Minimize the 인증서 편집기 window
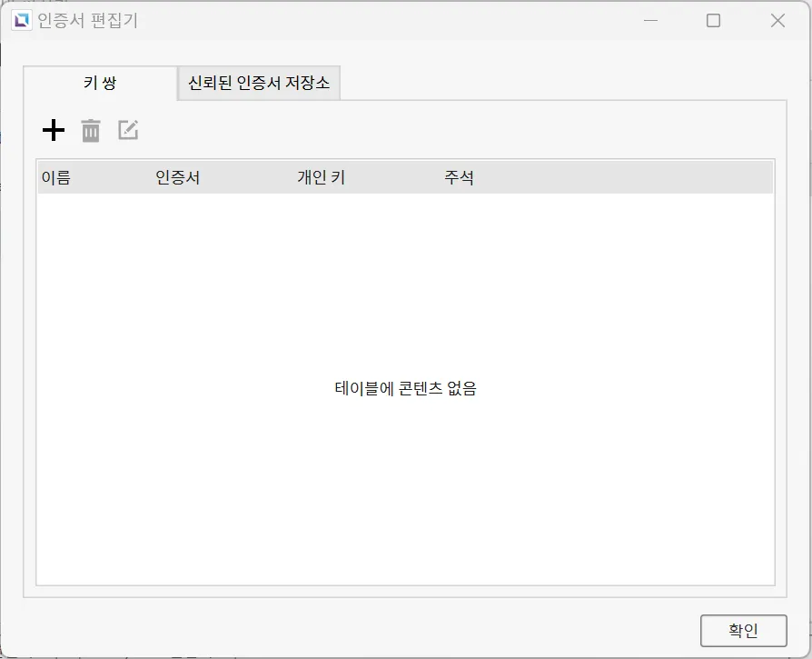 click(649, 20)
